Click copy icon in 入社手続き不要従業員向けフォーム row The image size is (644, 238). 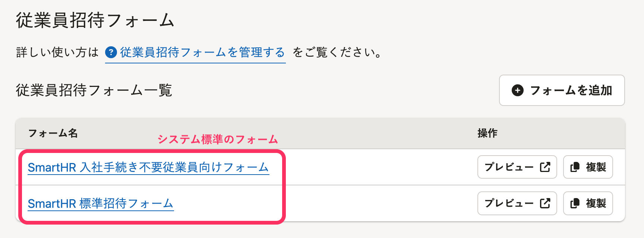click(x=575, y=167)
